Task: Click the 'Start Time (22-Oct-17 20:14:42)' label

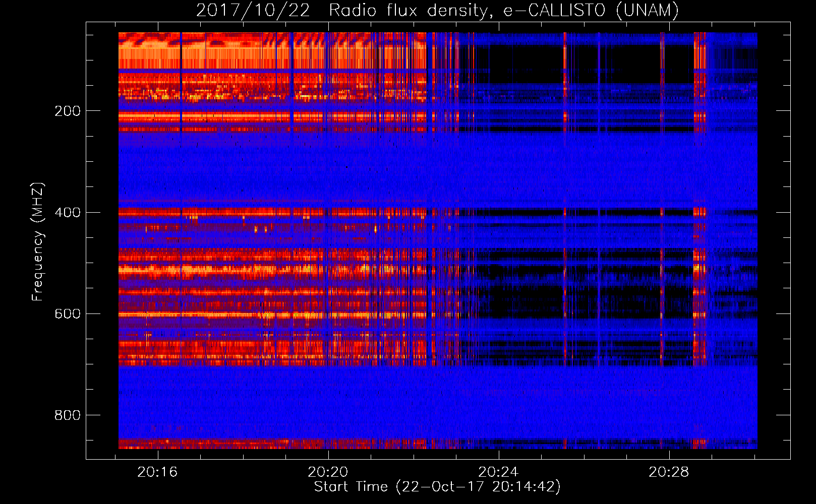Action: coord(437,487)
